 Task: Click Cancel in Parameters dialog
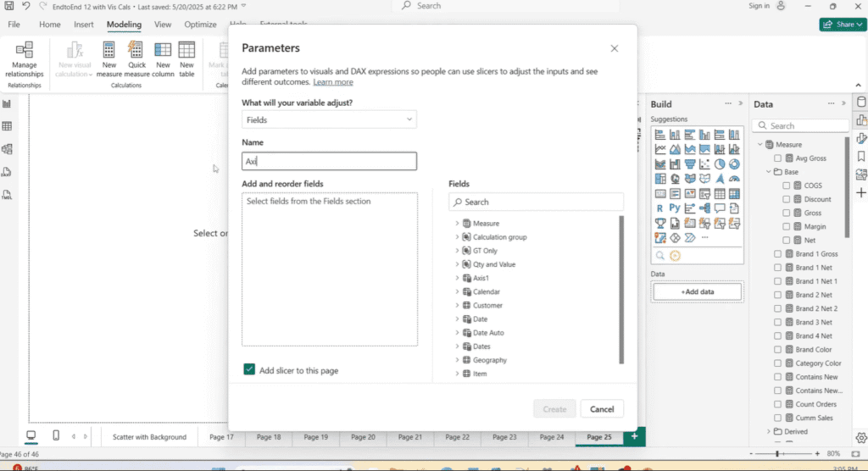tap(602, 409)
